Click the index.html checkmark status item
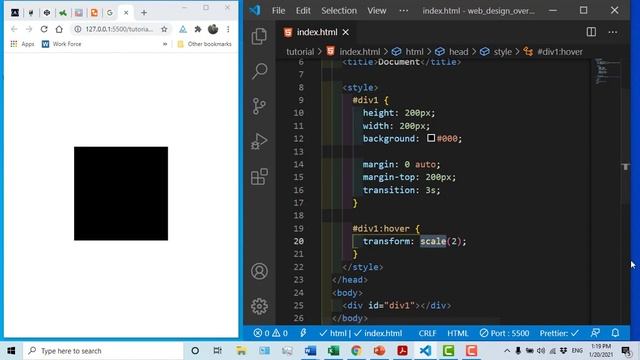The width and height of the screenshot is (640, 360). 378,333
